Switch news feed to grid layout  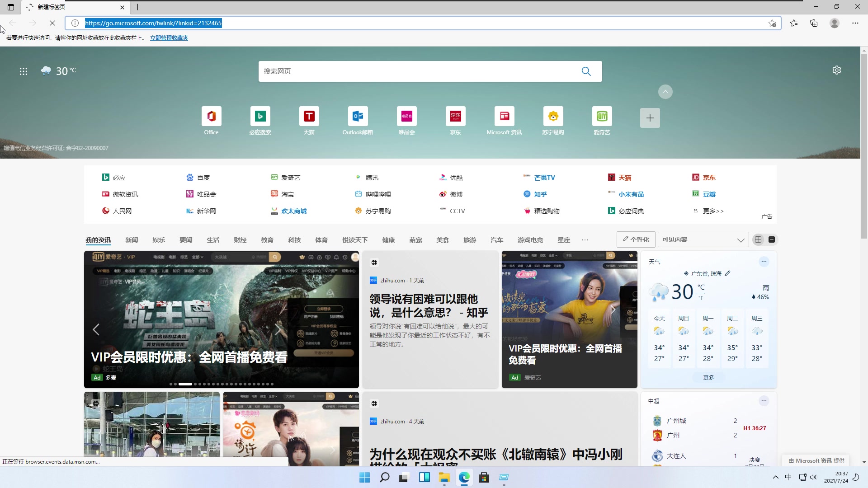[x=758, y=239]
